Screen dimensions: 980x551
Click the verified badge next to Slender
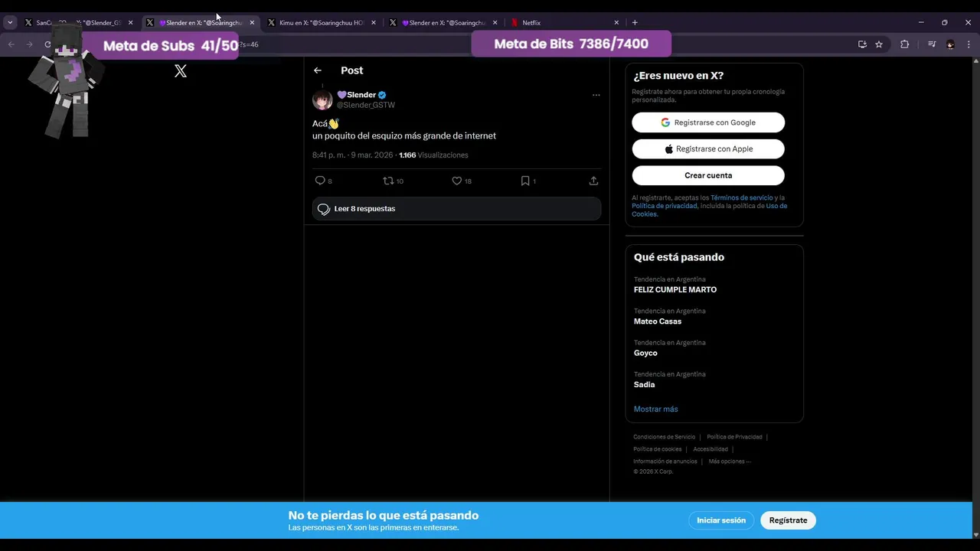[382, 95]
